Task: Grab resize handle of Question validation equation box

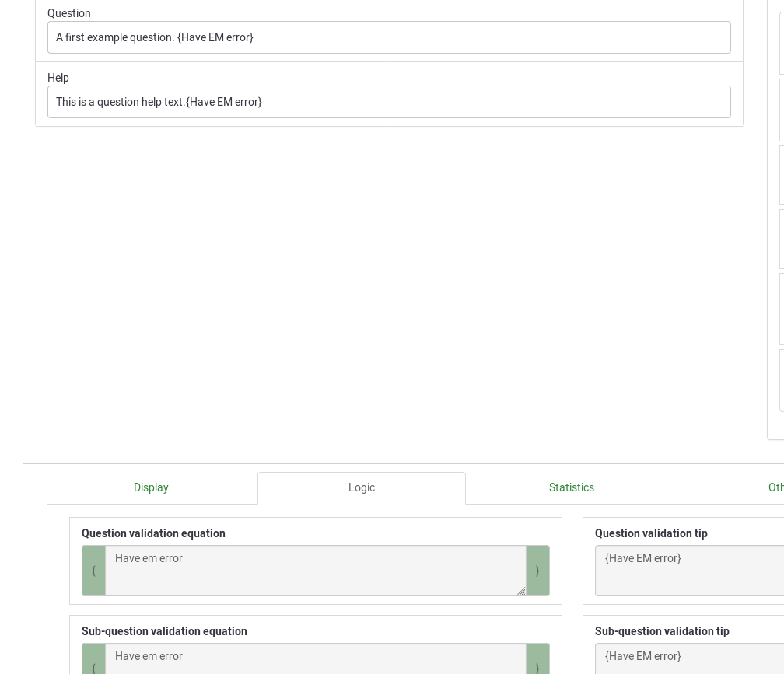Action: pos(521,591)
